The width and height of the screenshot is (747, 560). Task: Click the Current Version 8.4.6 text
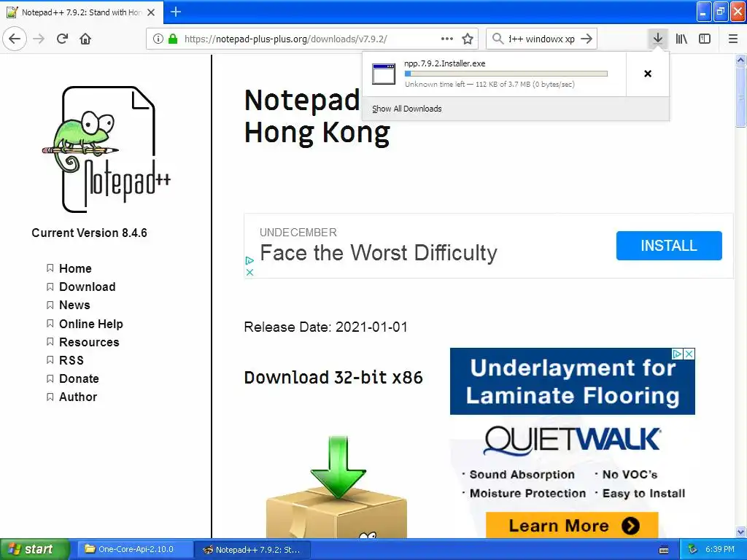[x=90, y=233]
